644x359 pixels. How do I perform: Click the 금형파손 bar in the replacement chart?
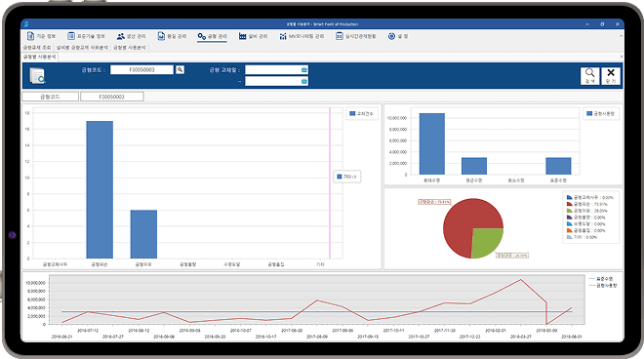coord(100,190)
